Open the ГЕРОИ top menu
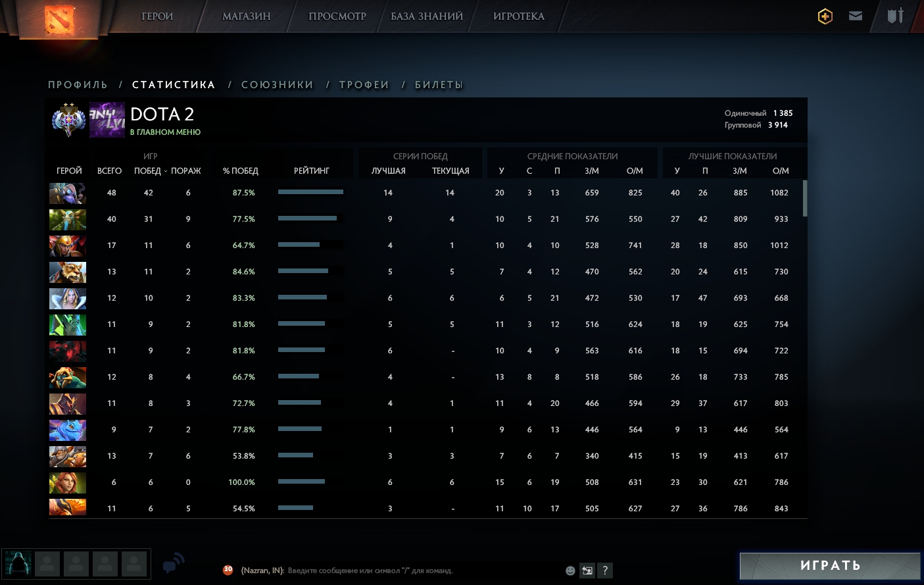 click(x=157, y=16)
